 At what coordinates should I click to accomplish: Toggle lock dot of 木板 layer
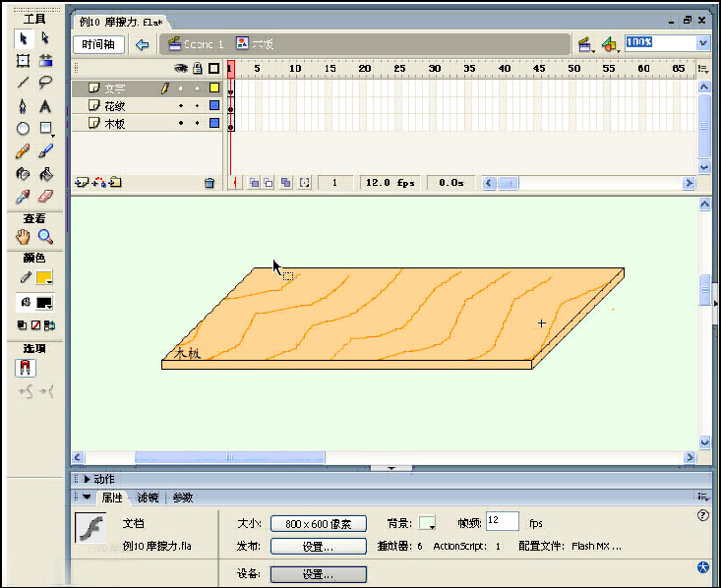click(197, 123)
